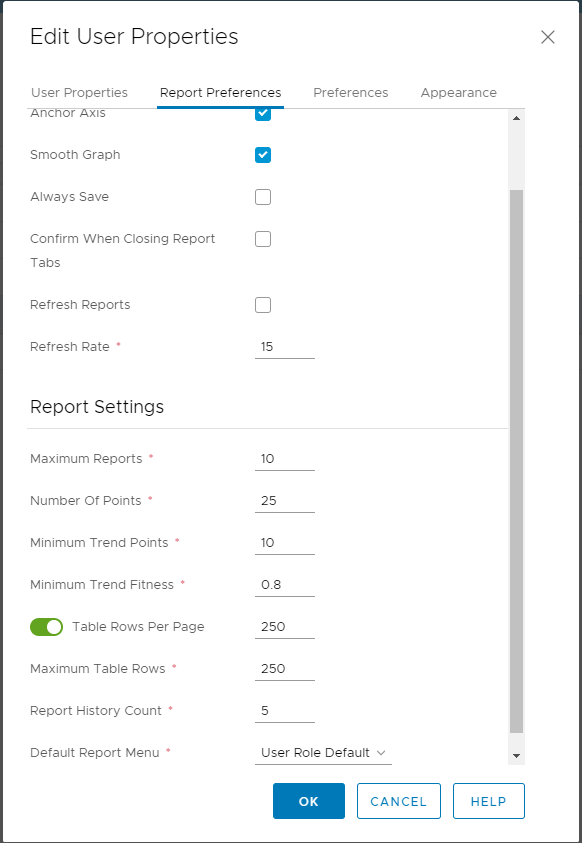This screenshot has width=582, height=843.
Task: Select the Preferences tab
Action: [350, 92]
